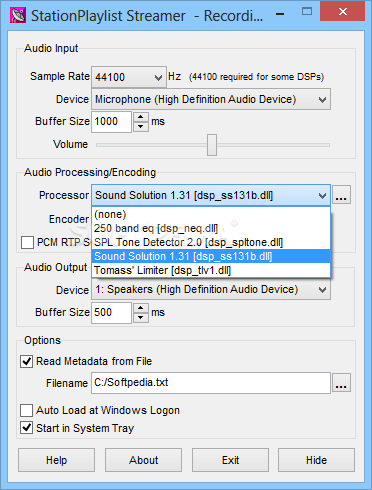Enable Auto Load at Windows Logon
372x490 pixels.
27,410
